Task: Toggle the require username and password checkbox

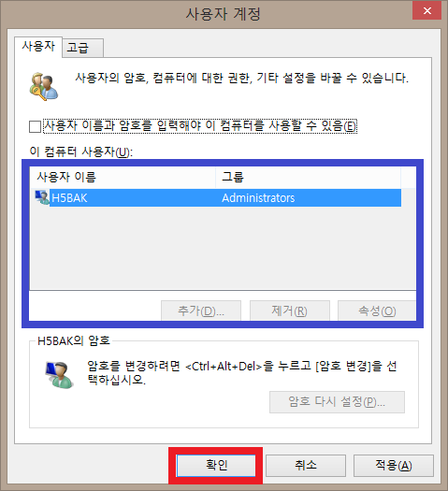Action: click(x=35, y=126)
